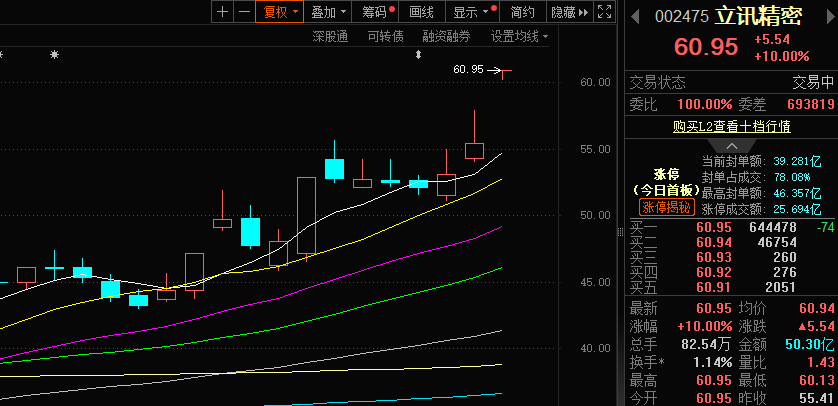Click stock code 002475

pyautogui.click(x=682, y=17)
